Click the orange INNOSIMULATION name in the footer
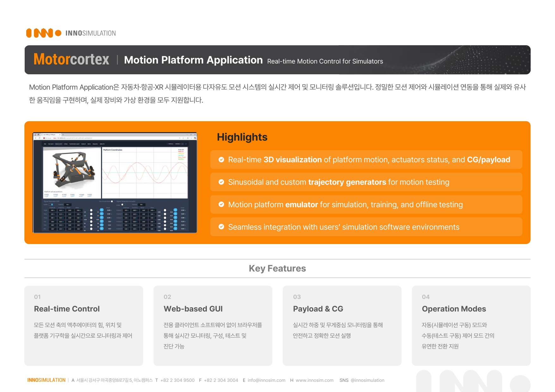The image size is (555, 392). click(x=46, y=380)
